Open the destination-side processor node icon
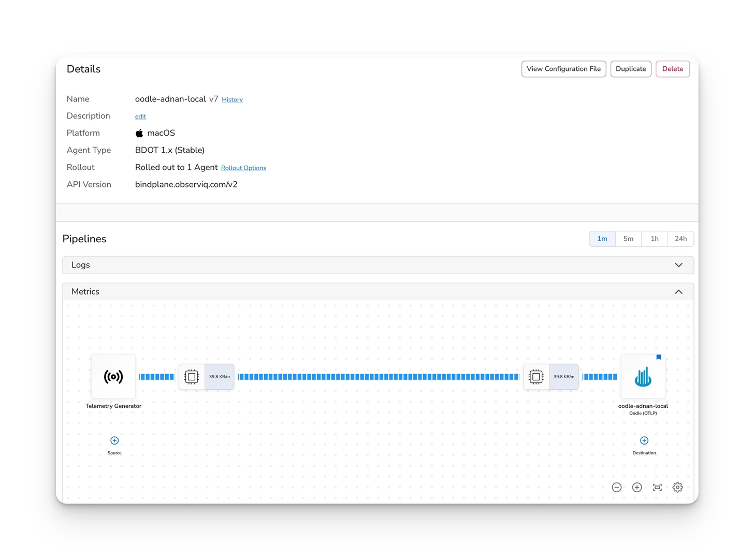Image resolution: width=754 pixels, height=560 pixels. 536,377
